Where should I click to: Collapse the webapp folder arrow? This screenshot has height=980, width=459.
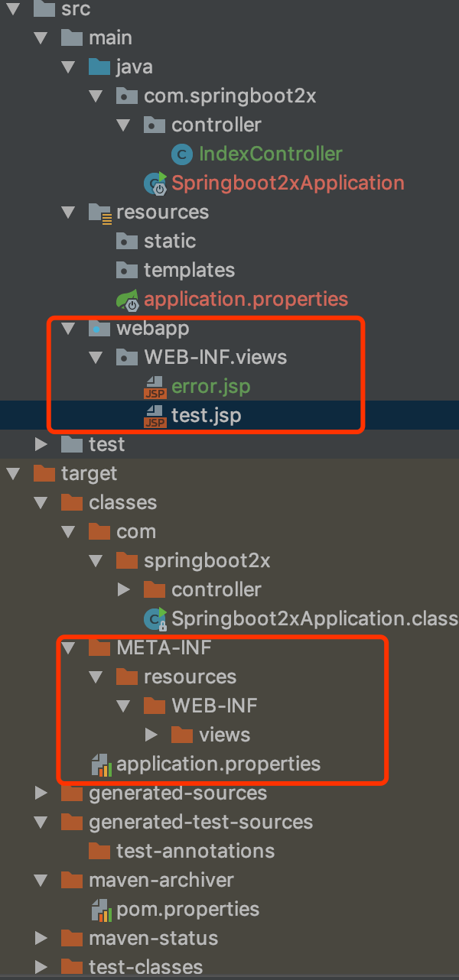point(69,329)
